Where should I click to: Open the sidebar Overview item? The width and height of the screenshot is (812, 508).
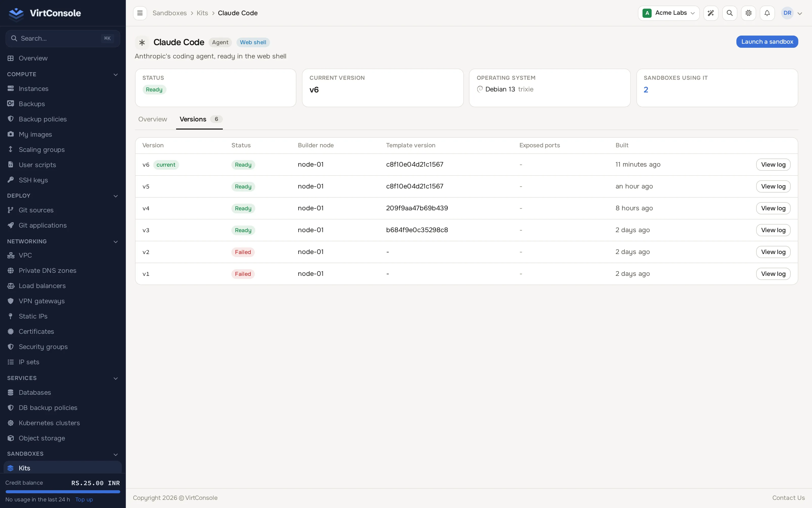[x=63, y=58]
